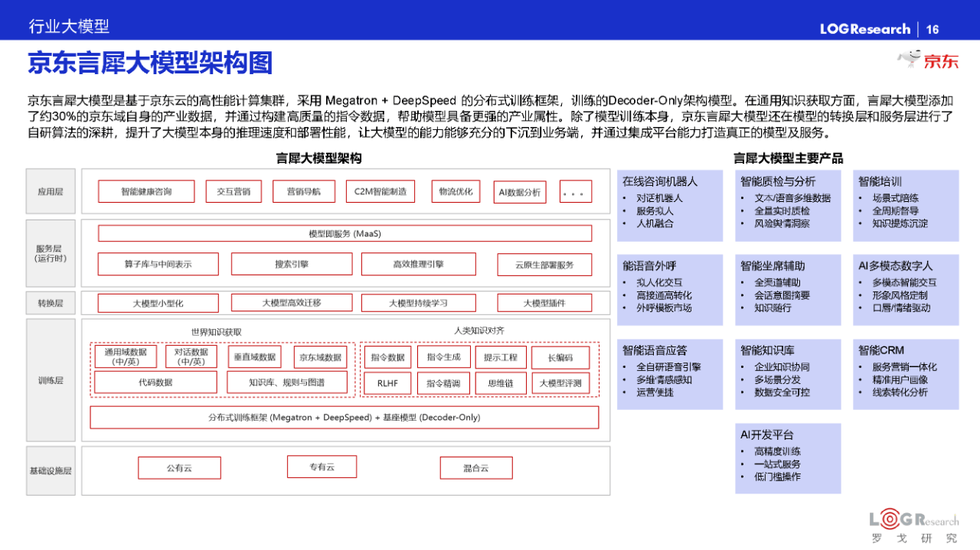The height and width of the screenshot is (550, 980).
Task: Click the 京东域数据 box
Action: point(320,357)
